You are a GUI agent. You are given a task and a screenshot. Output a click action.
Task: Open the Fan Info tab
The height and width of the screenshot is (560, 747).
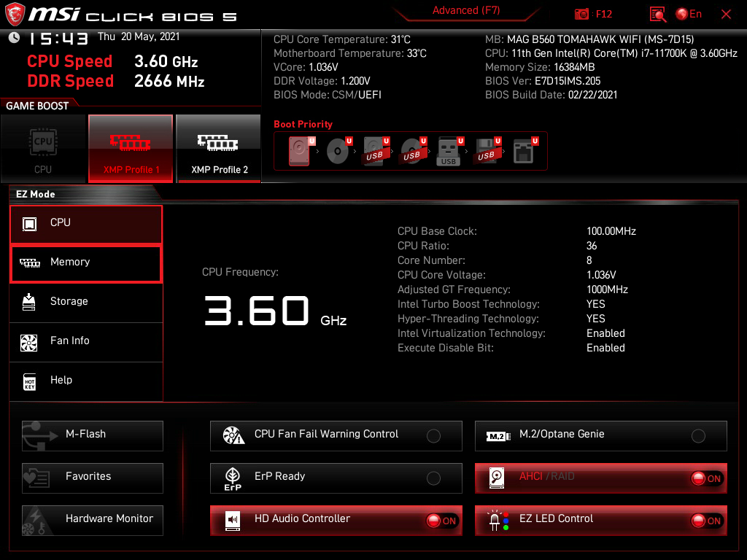[86, 342]
